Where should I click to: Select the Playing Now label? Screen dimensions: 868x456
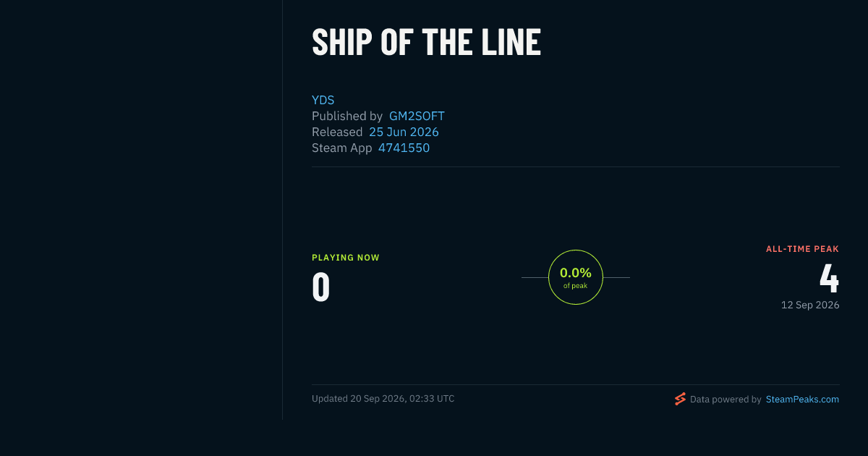tap(346, 258)
